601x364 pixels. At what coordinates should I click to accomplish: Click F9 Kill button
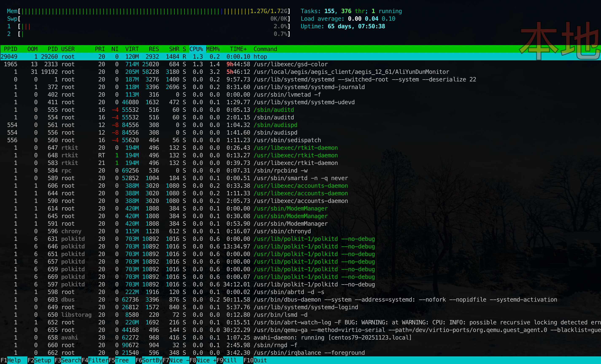coord(230,360)
